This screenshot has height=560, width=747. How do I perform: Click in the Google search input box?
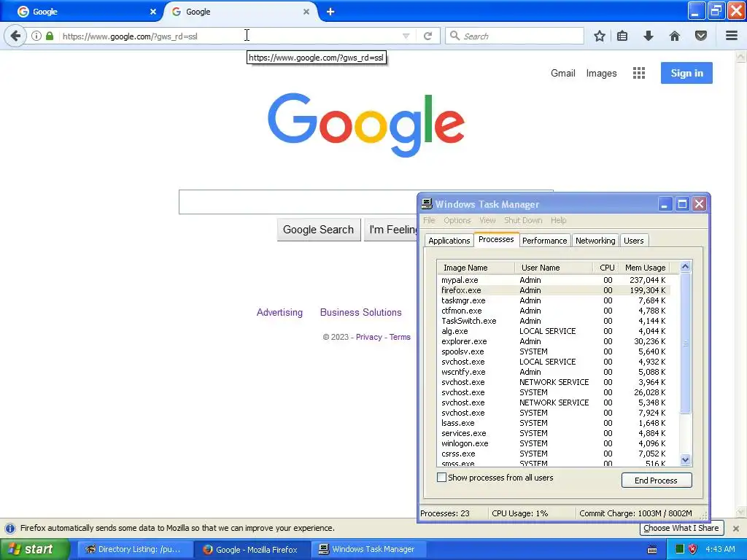(298, 202)
